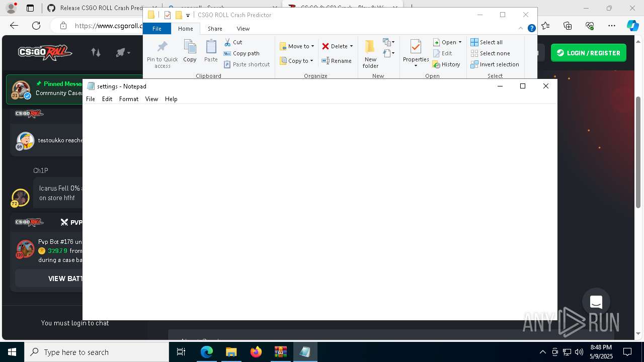Switch to the Share ribbon tab

(x=215, y=29)
